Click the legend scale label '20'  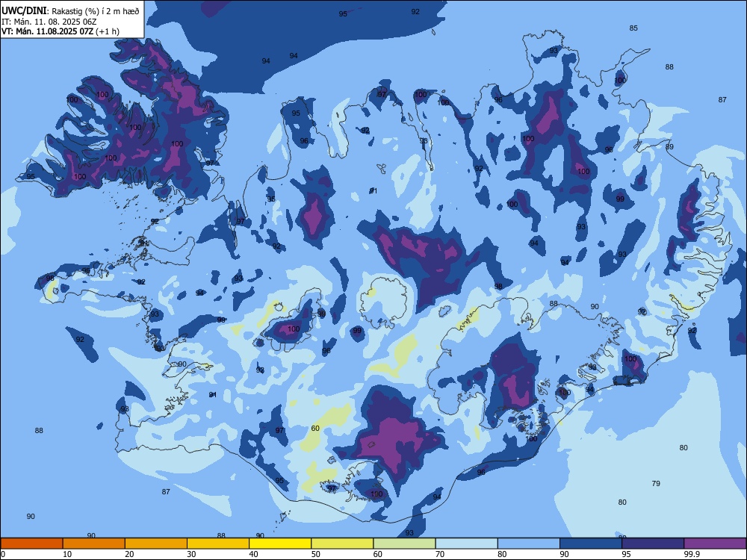click(x=129, y=554)
